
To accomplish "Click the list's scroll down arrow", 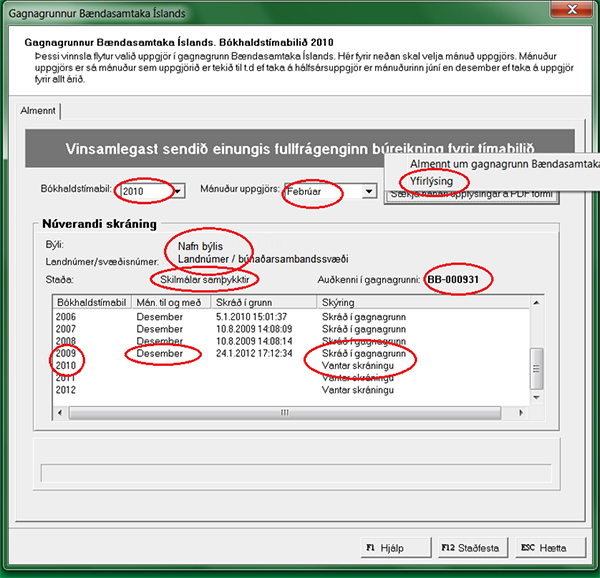I will (536, 397).
